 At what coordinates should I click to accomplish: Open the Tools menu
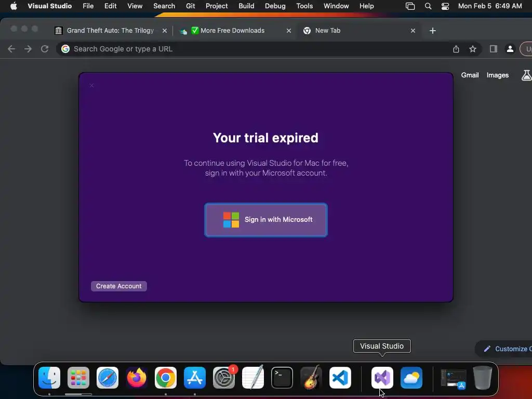pos(304,6)
